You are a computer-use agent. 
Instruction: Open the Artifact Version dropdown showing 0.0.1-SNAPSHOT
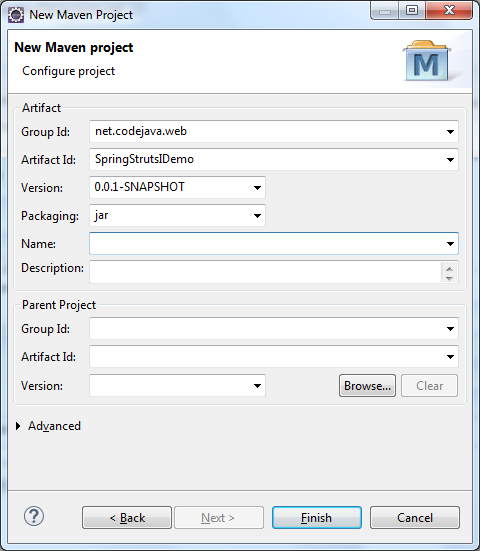[x=257, y=188]
